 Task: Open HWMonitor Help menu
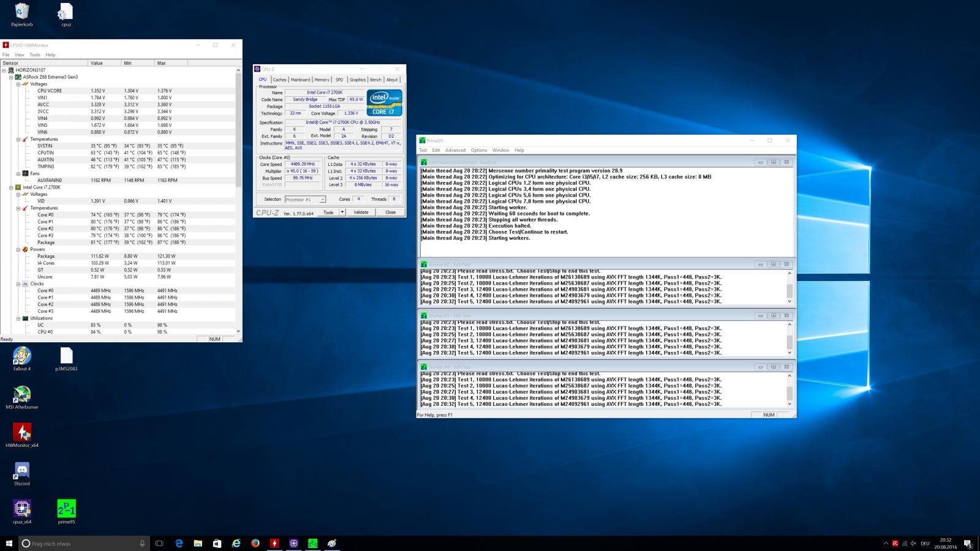pyautogui.click(x=50, y=54)
